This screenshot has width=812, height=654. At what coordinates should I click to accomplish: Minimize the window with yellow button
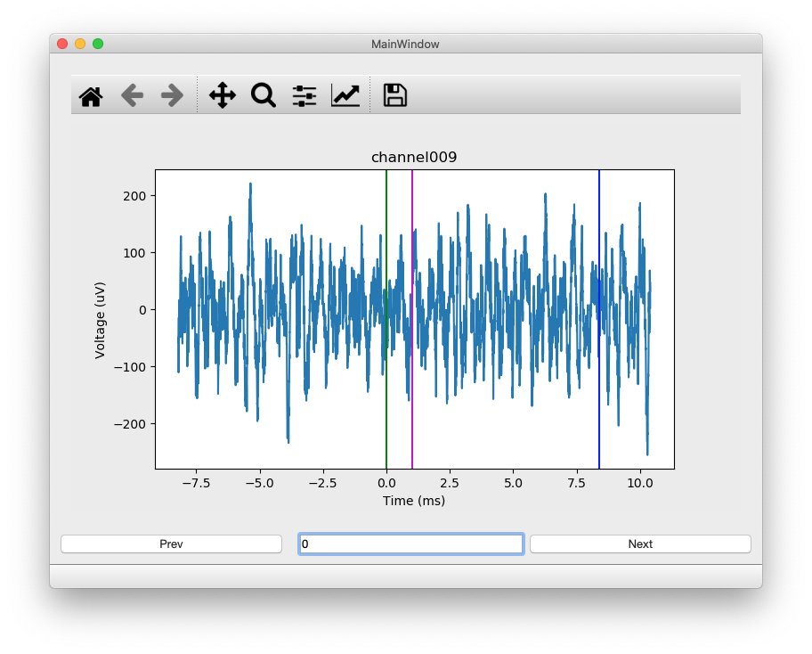tap(80, 44)
